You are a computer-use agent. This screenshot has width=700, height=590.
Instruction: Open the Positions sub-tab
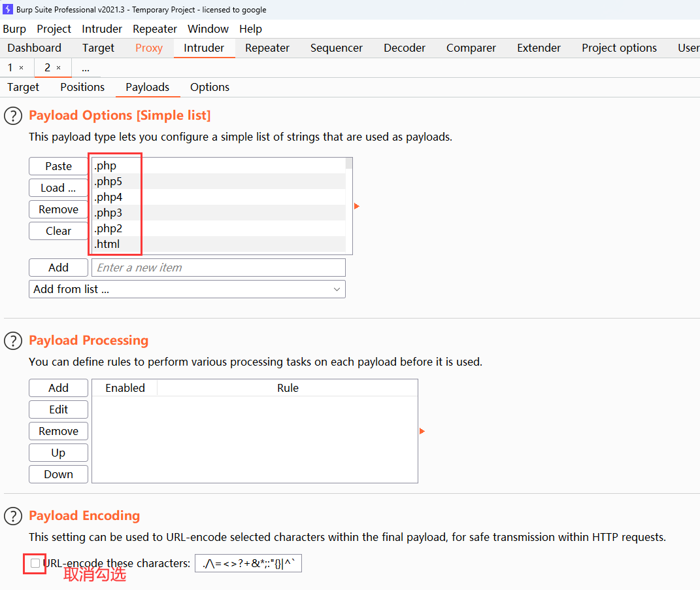[82, 87]
